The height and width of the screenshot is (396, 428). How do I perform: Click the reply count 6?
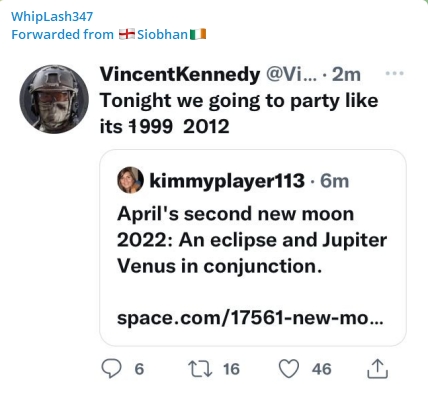pos(139,369)
